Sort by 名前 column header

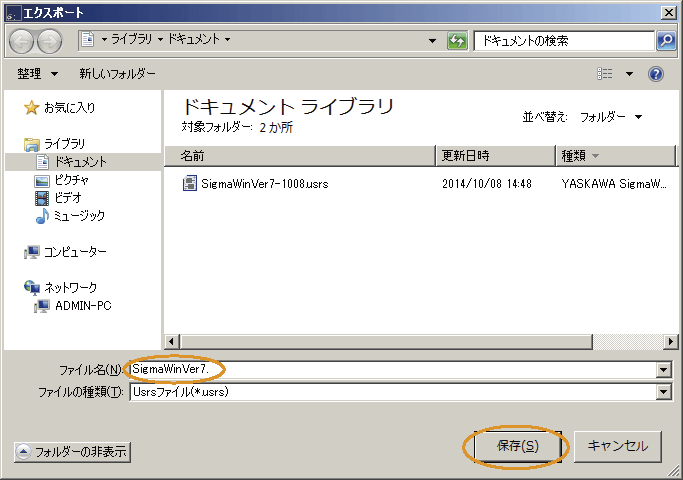[300, 156]
